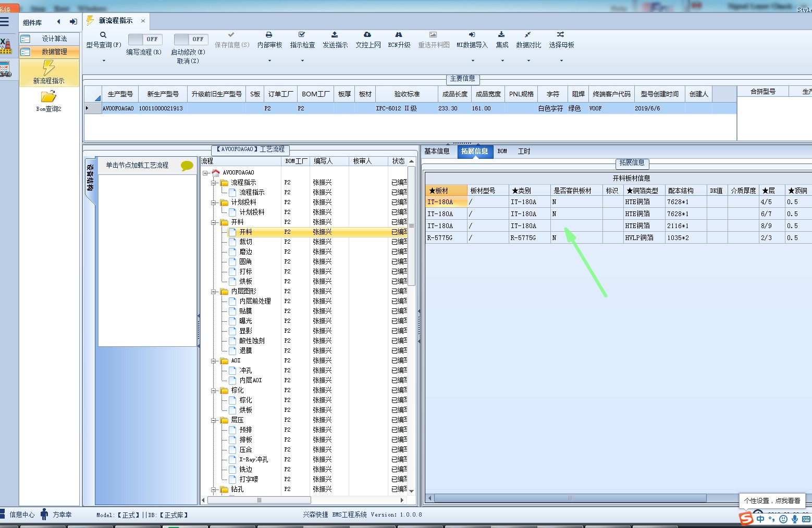Select 设计算法 sidebar group
The image size is (812, 528).
tap(50, 39)
